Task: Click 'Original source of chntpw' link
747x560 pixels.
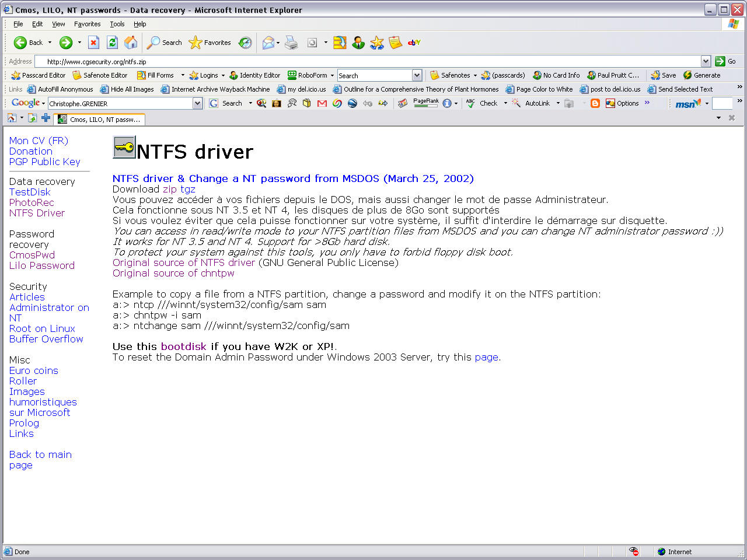Action: tap(173, 273)
